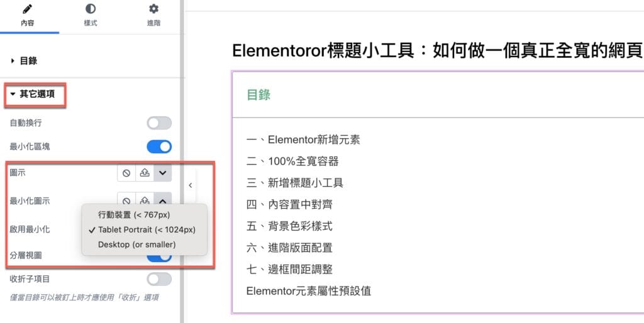Click the 一、Elementor新增元素 link
The height and width of the screenshot is (323, 644).
coord(303,140)
